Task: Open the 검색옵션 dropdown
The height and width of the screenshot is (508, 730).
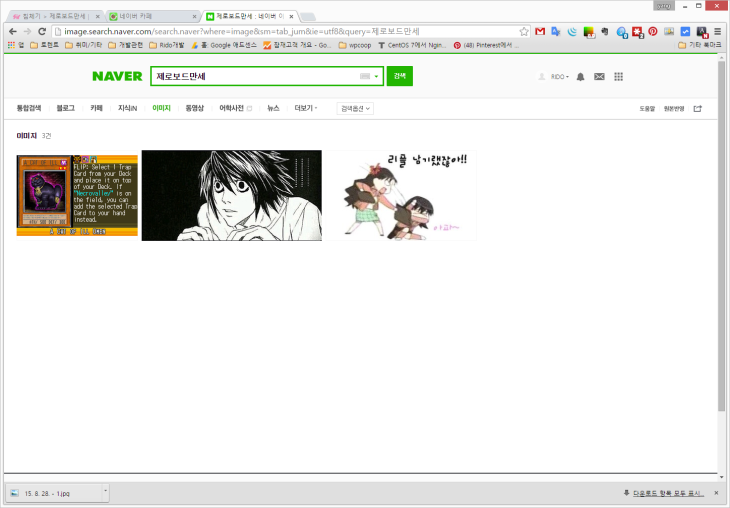Action: [355, 108]
